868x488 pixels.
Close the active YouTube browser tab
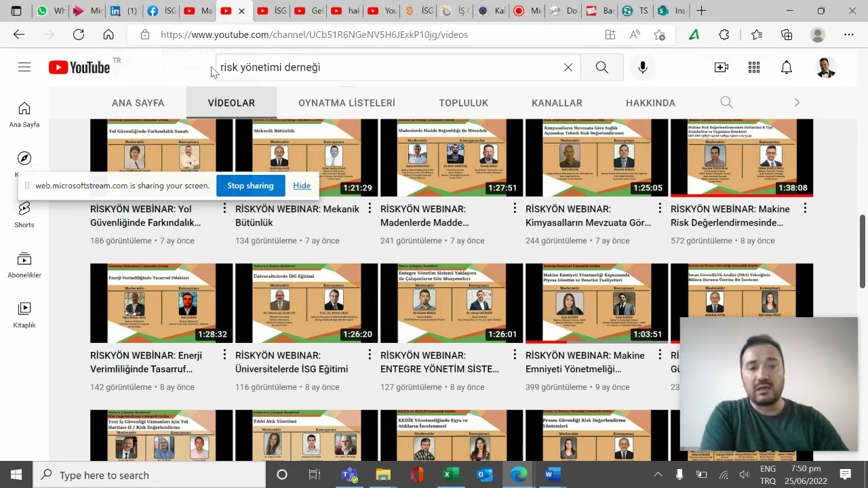click(241, 11)
